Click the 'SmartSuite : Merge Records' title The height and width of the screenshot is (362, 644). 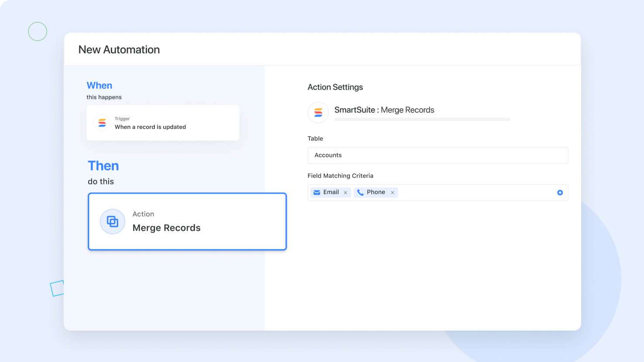384,110
